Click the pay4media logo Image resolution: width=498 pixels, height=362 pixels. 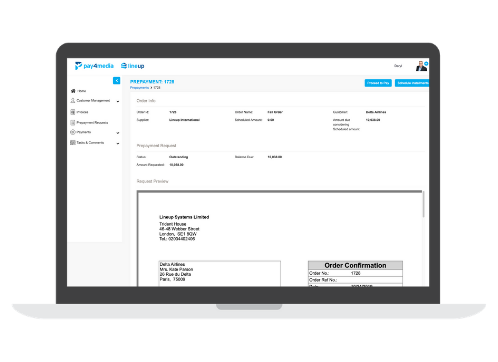[94, 66]
